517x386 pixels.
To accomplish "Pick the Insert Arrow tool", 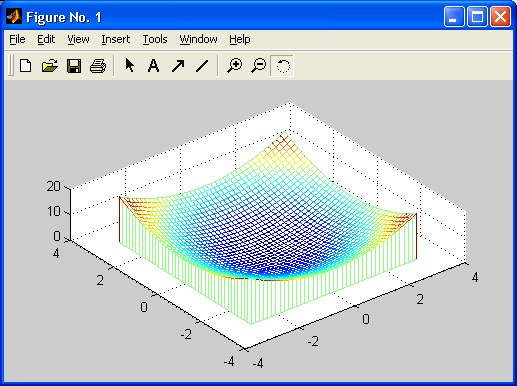I will pos(178,66).
